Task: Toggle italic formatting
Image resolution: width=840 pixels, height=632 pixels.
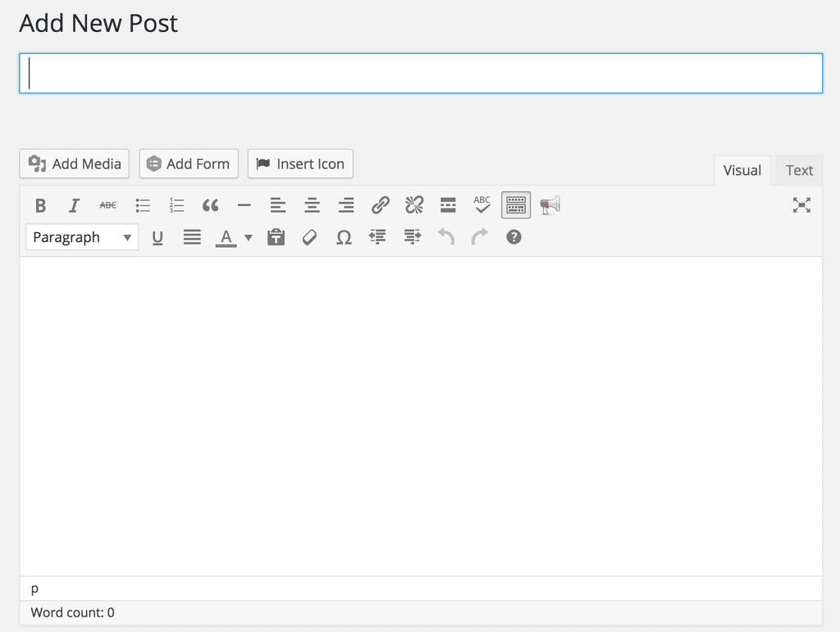Action: pyautogui.click(x=74, y=205)
